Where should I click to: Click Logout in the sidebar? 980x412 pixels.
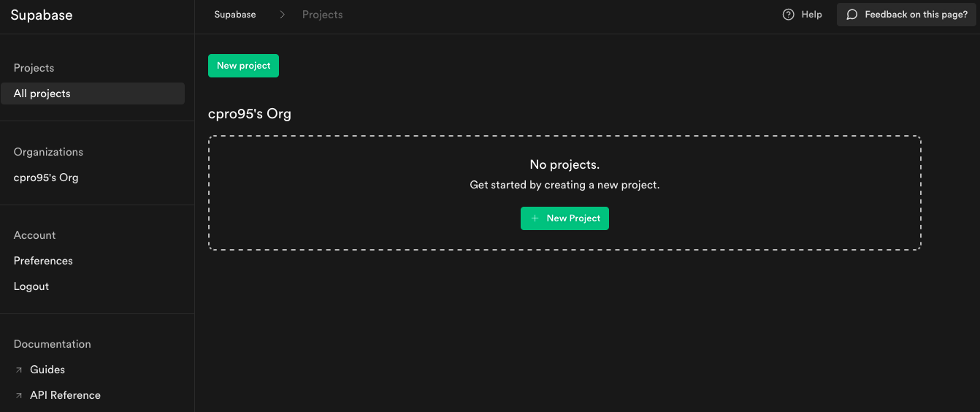(31, 286)
